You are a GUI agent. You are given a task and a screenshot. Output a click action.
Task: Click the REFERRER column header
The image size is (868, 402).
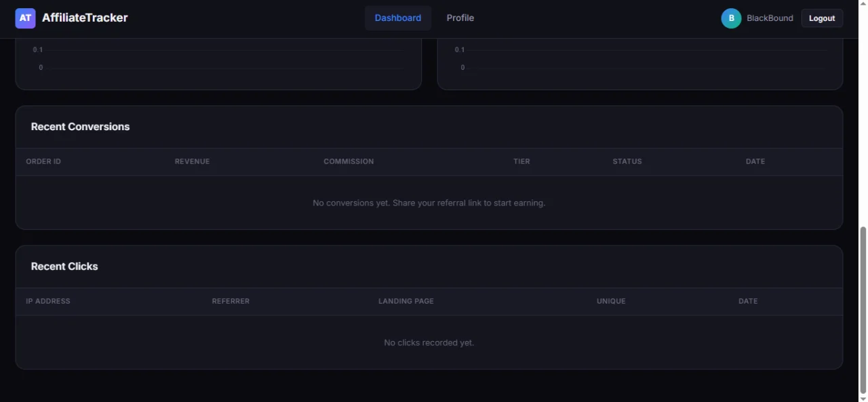[231, 301]
